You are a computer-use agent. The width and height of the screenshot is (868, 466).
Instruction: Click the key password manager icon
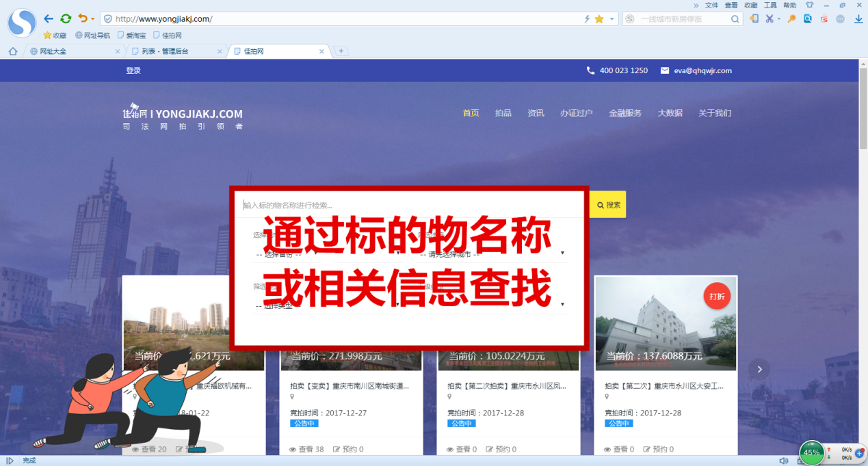click(x=791, y=19)
